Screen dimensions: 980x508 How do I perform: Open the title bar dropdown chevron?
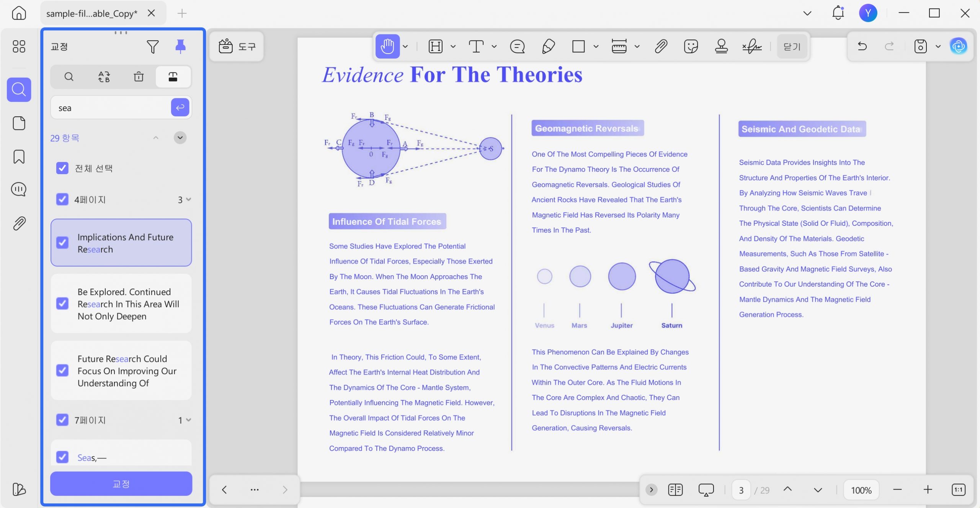point(807,13)
